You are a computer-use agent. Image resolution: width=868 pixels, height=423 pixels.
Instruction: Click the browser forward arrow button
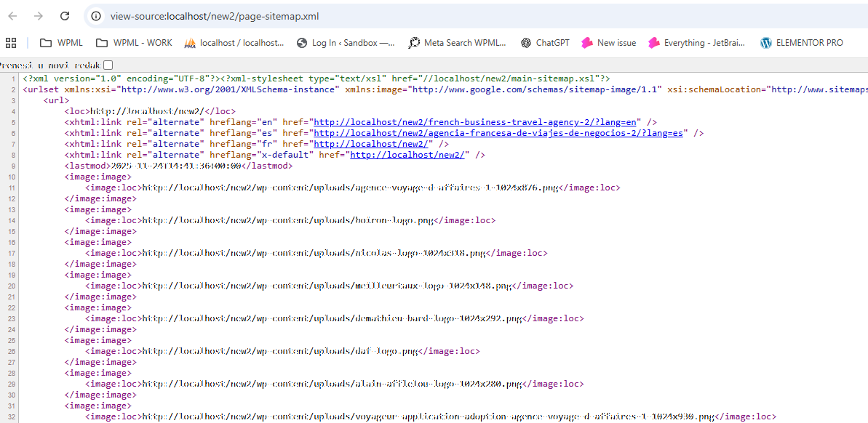[39, 16]
